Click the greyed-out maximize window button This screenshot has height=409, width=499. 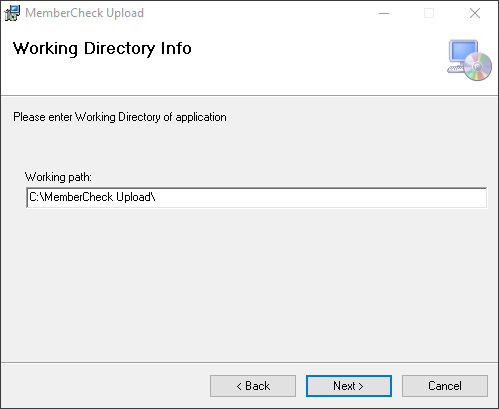pos(429,13)
